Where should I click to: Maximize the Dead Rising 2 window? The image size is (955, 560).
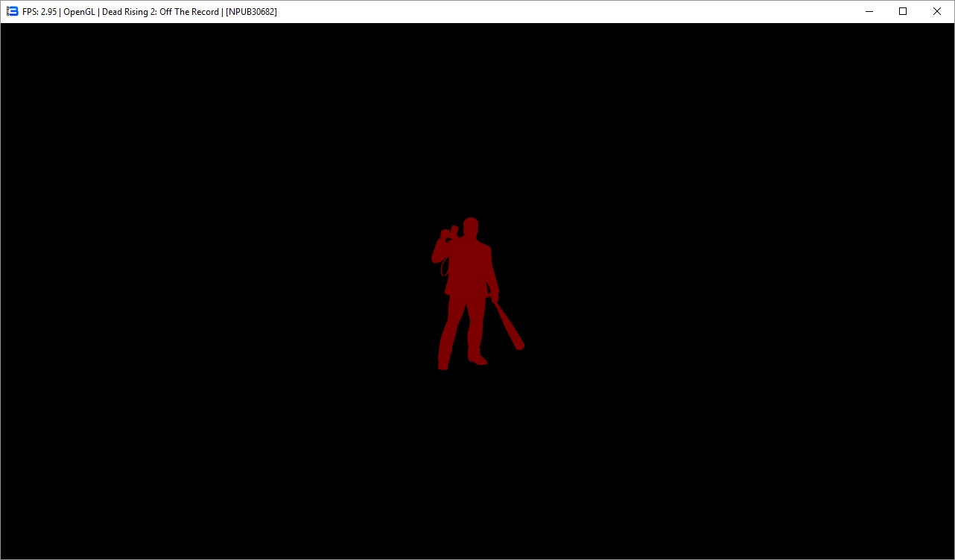[x=903, y=11]
